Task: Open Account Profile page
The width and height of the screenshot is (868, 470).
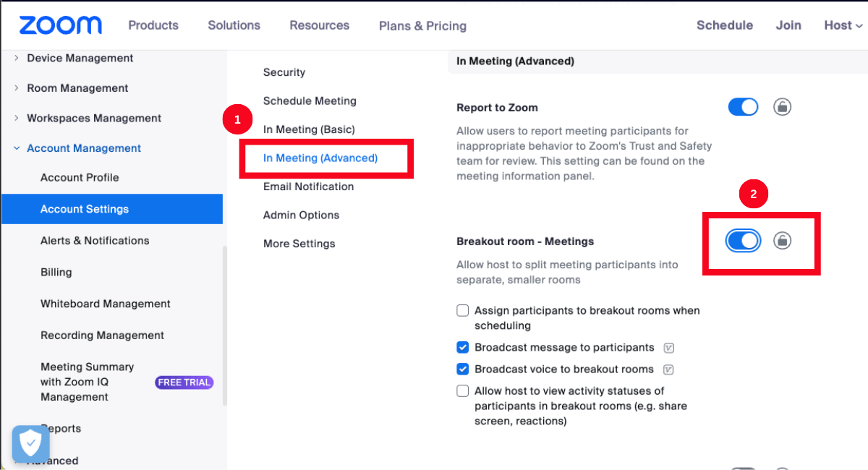Action: (x=80, y=178)
